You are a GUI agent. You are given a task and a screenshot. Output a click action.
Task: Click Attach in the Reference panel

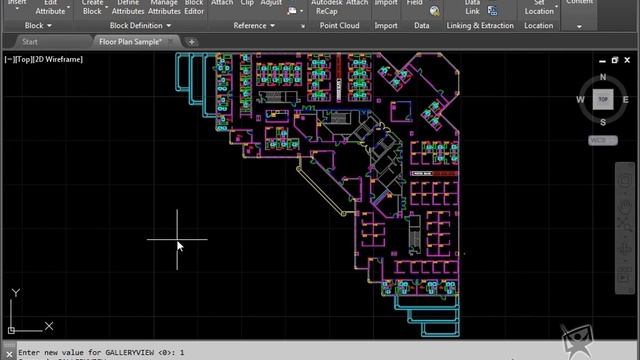pyautogui.click(x=222, y=3)
